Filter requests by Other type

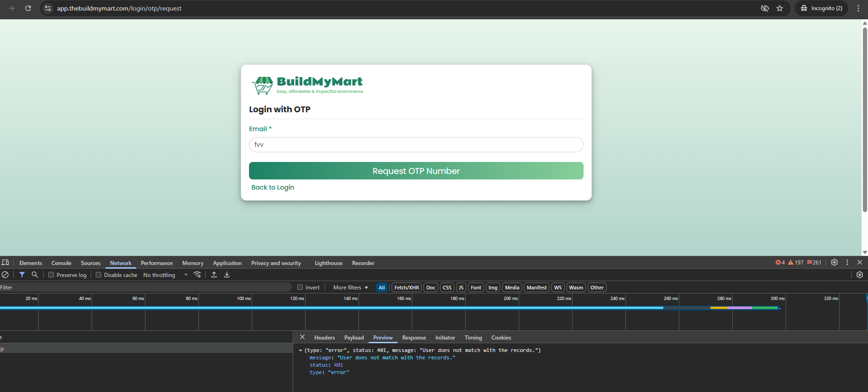click(x=597, y=288)
